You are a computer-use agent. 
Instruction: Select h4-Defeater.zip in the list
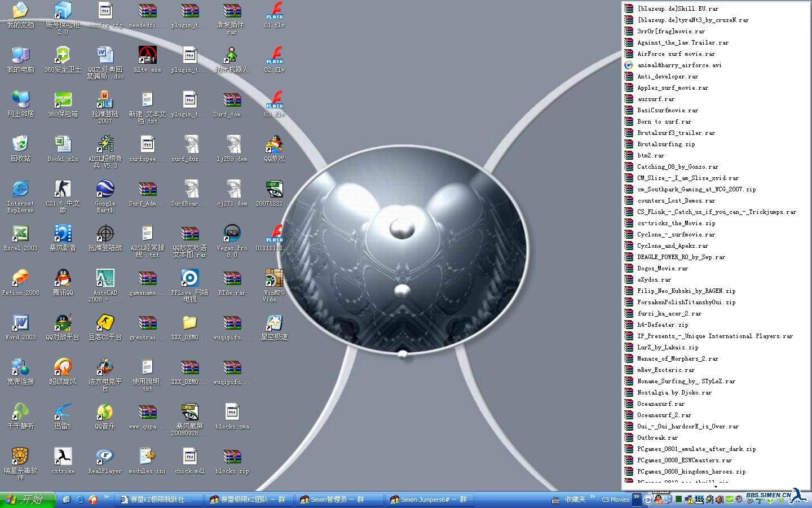715,325
